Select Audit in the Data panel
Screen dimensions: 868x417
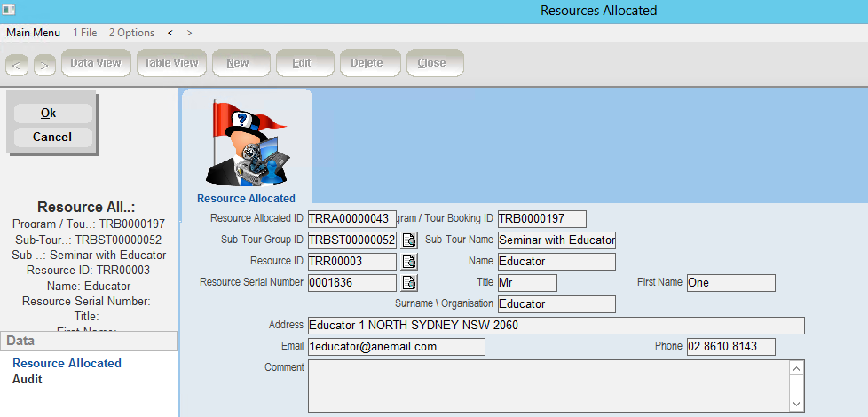(x=27, y=380)
